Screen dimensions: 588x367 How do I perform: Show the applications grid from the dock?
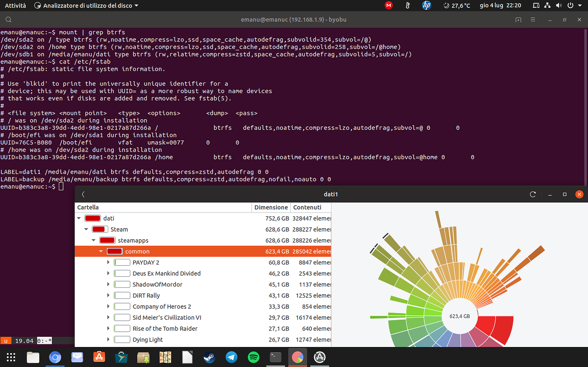coord(11,357)
